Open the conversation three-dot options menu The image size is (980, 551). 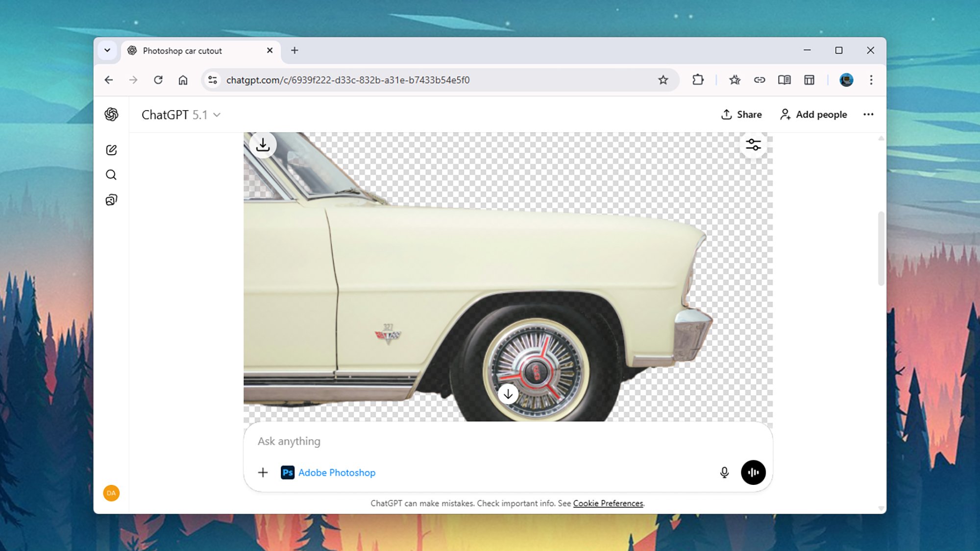coord(868,115)
